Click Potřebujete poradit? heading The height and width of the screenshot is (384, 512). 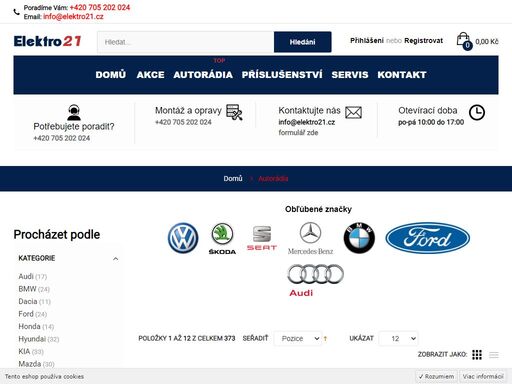74,127
